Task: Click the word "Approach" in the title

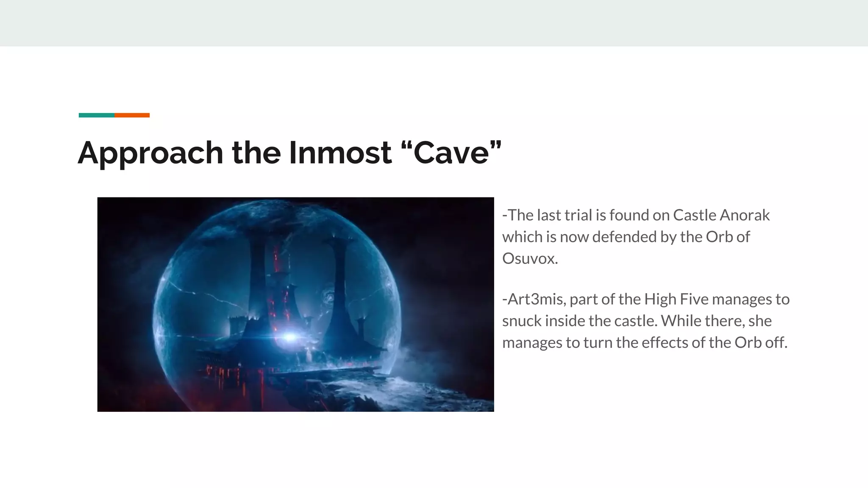Action: [150, 153]
